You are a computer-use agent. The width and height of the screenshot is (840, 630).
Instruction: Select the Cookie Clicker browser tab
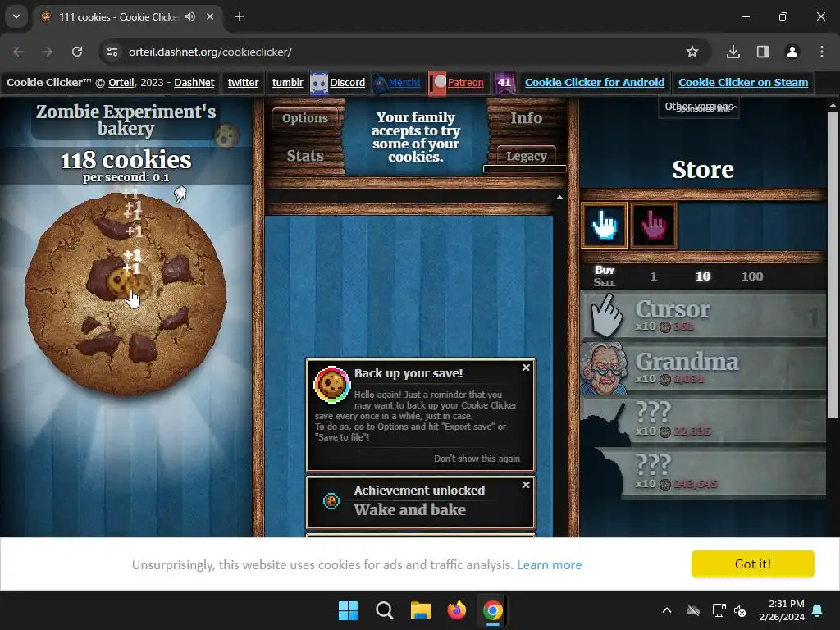click(129, 16)
